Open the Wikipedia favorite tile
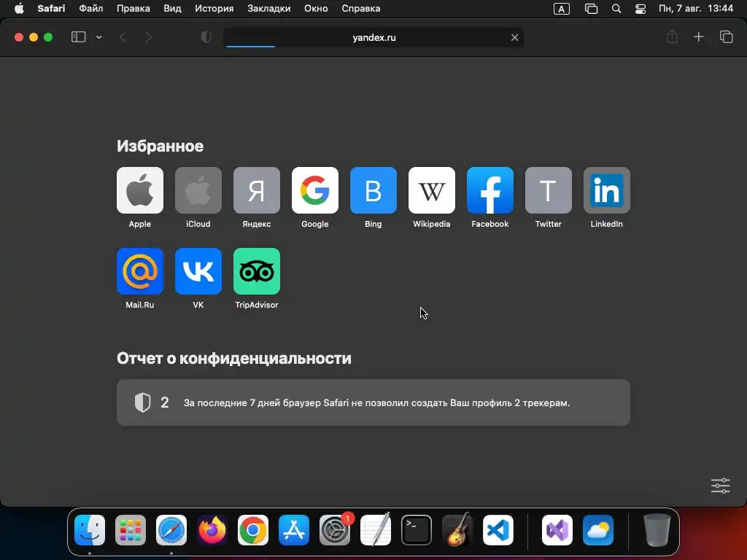Viewport: 747px width, 560px height. [432, 190]
